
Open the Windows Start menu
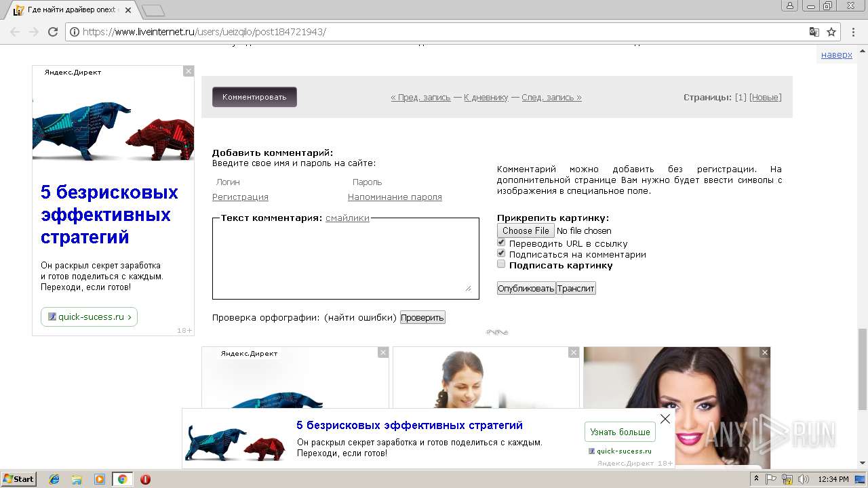[x=18, y=479]
